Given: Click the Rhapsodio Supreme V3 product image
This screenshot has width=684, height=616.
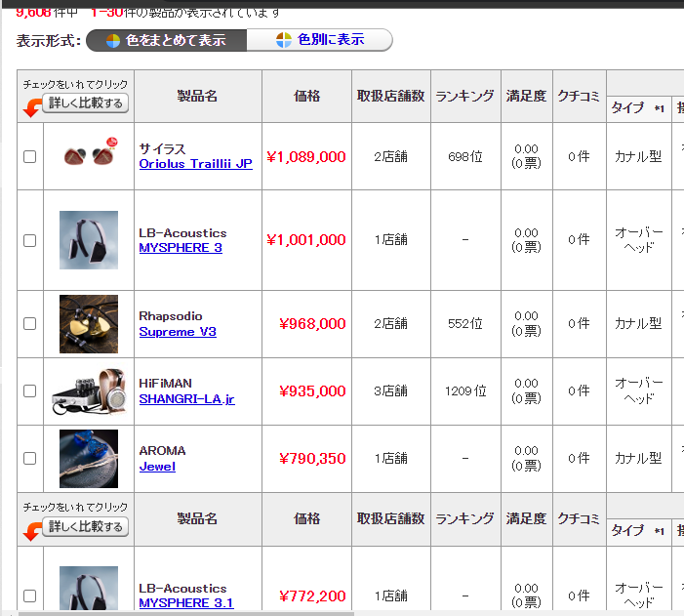Looking at the screenshot, I should [89, 323].
